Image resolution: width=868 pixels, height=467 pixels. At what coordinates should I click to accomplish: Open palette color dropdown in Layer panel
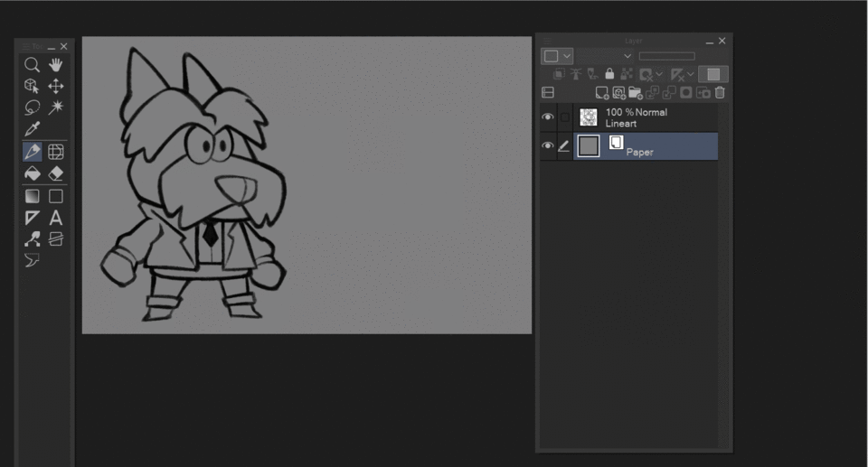coord(556,56)
